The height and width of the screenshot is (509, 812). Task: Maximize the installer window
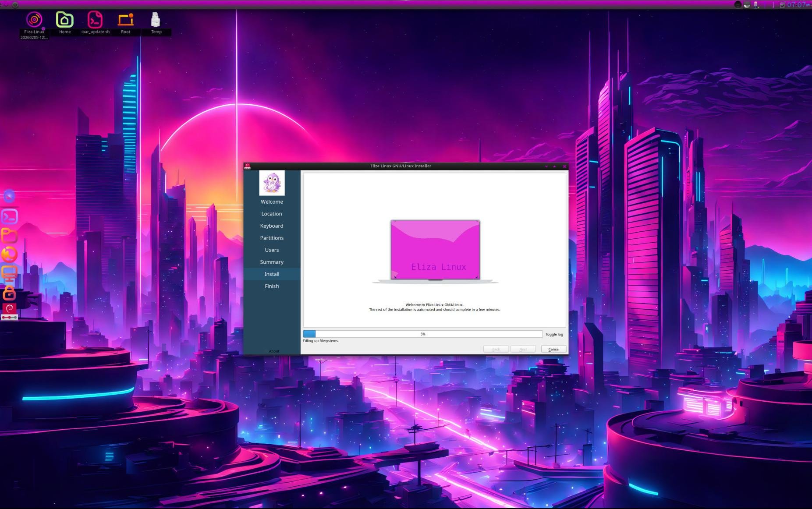[x=555, y=166]
